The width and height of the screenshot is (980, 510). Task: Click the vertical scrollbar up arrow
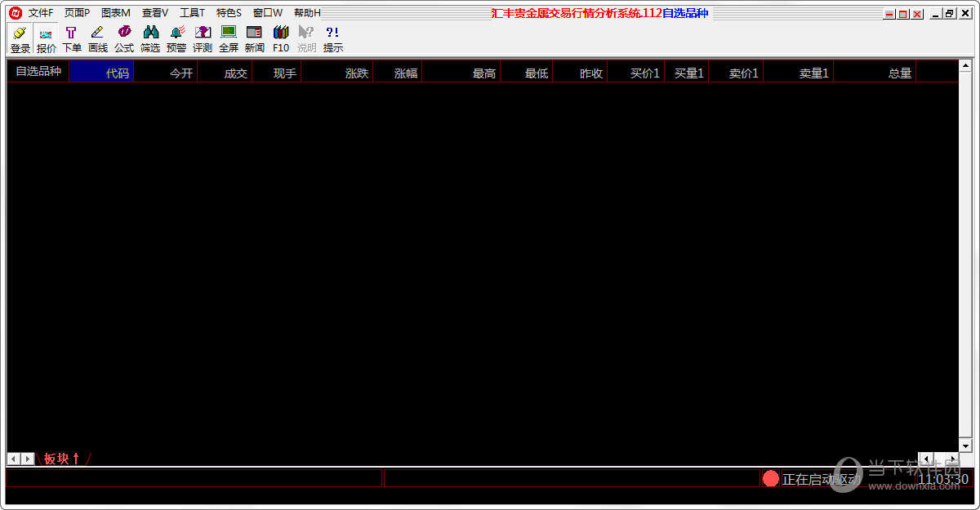coord(965,66)
